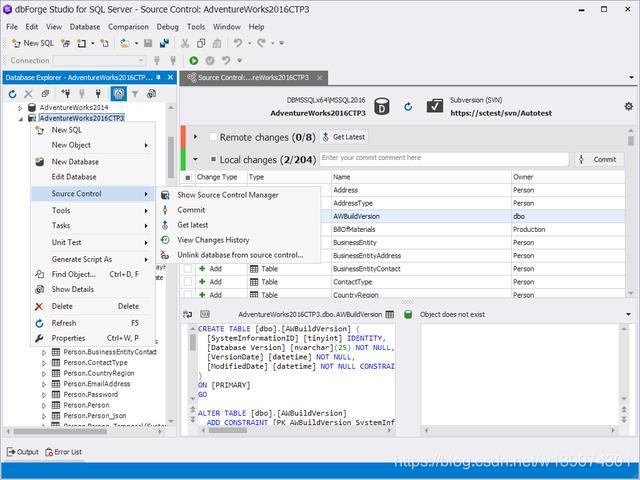The height and width of the screenshot is (480, 640).
Task: Expand the Person.EmailAddress table node
Action: click(44, 384)
